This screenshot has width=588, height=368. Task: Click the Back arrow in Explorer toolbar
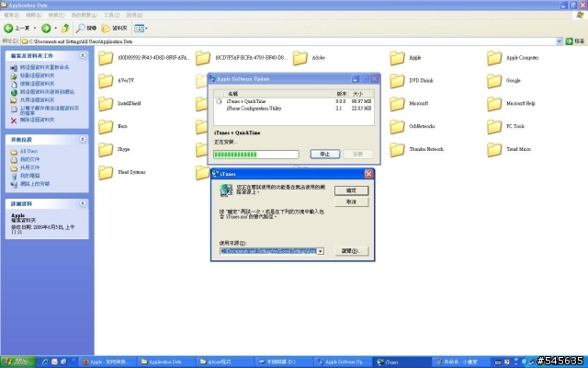tap(8, 29)
